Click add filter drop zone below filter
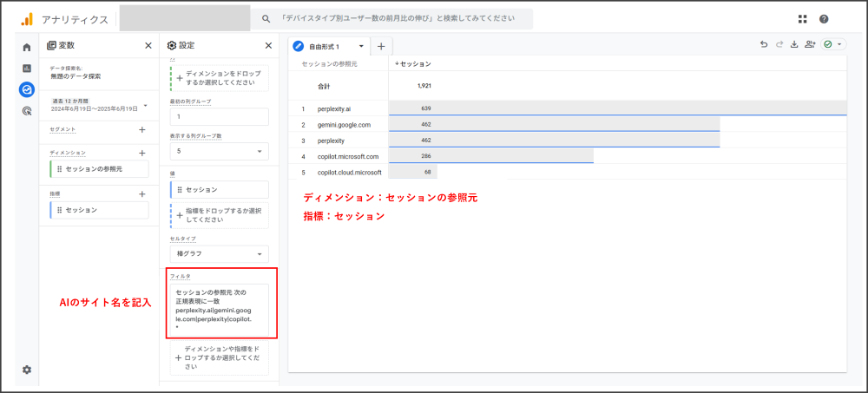The width and height of the screenshot is (868, 393). click(x=220, y=358)
